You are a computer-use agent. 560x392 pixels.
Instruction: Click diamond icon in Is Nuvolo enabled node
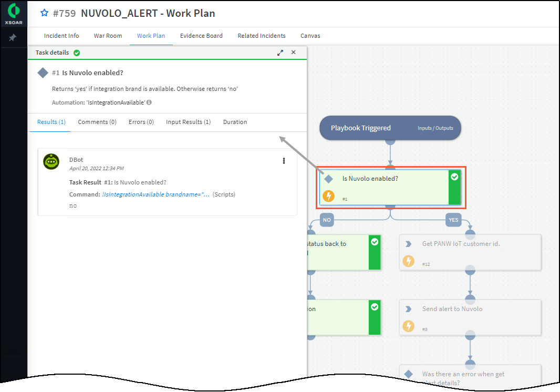coord(328,179)
